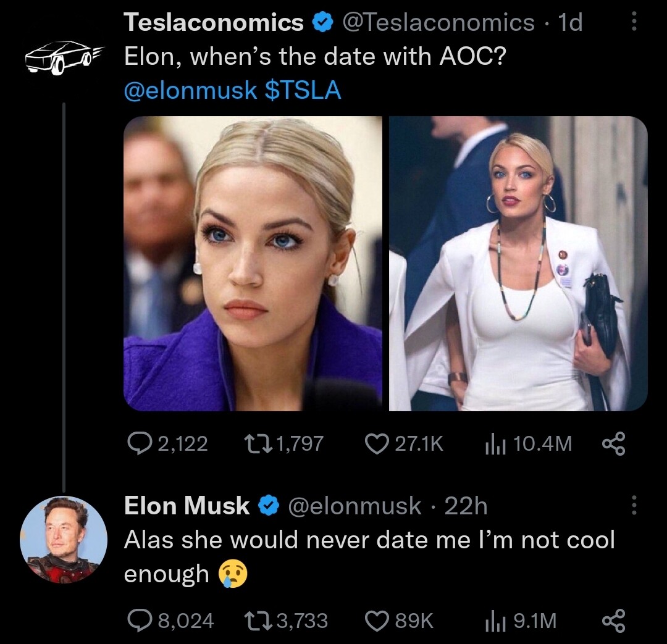Open the Teslaconomics display name profile
This screenshot has width=667, height=644.
(214, 23)
